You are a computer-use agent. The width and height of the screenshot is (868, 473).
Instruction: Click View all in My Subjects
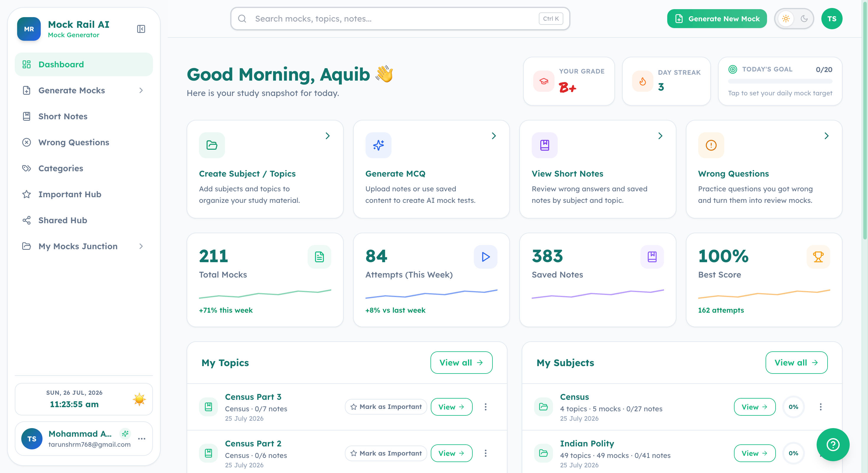point(796,363)
